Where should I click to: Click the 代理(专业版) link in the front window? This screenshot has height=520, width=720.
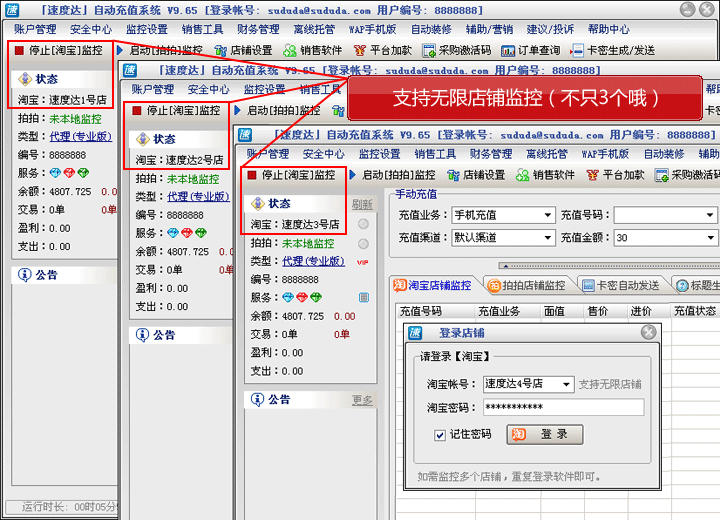point(313,261)
